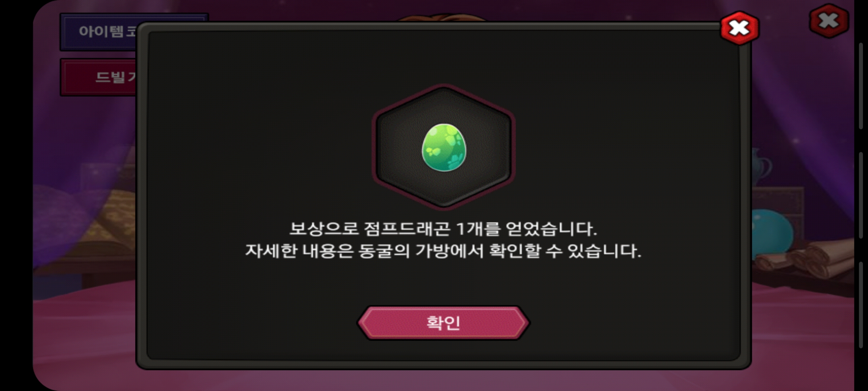Click the top edge handle bar at right
Screen dimensions: 868x391
pyautogui.click(x=861, y=86)
